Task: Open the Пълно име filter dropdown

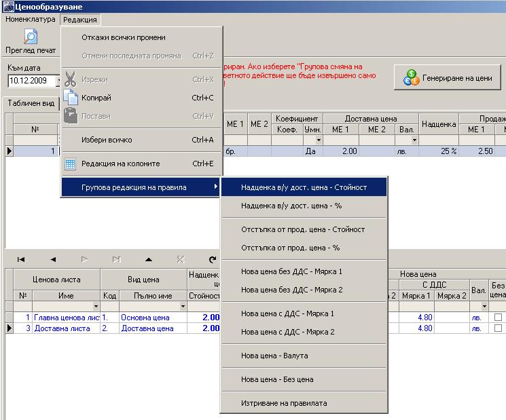Action: pyautogui.click(x=183, y=306)
